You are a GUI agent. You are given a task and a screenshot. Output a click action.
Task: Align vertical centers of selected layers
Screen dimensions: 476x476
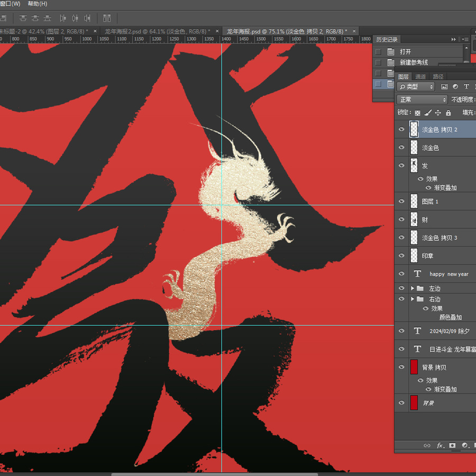(35, 18)
